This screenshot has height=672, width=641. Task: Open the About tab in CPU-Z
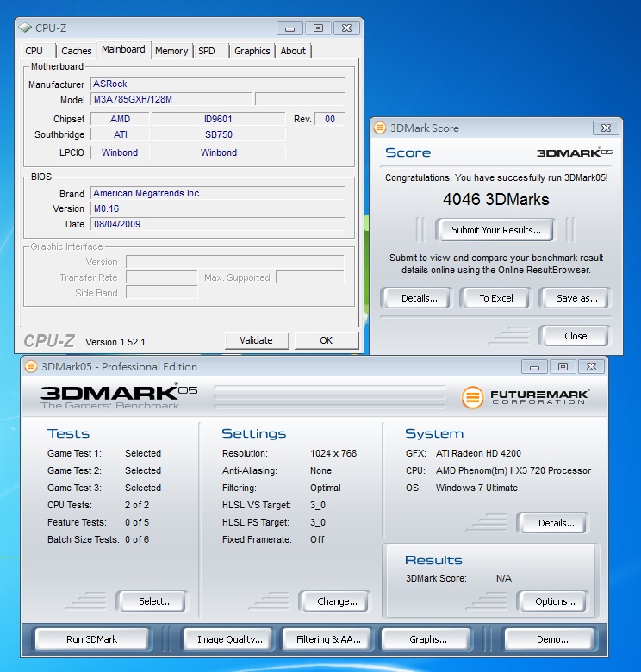[293, 51]
